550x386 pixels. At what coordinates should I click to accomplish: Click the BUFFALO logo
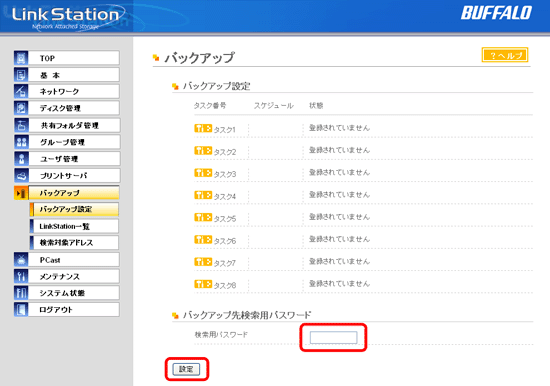(x=496, y=13)
